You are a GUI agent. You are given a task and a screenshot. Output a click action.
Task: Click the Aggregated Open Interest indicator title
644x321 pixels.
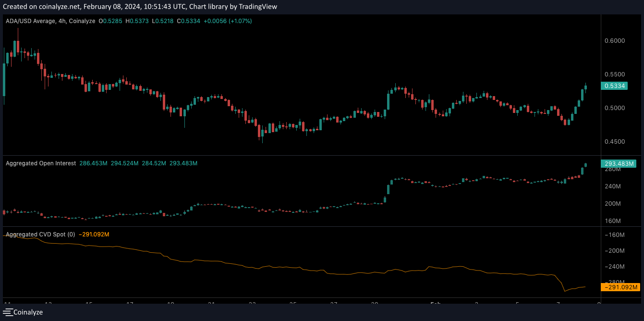tap(41, 163)
